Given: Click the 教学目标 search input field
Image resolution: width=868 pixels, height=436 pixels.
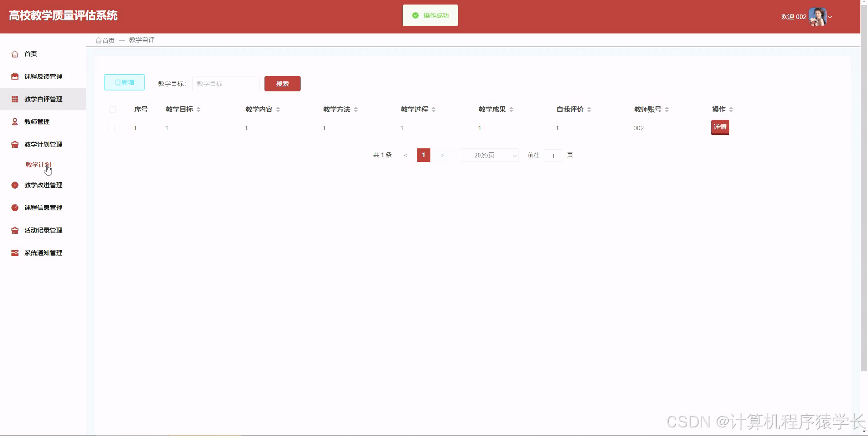Looking at the screenshot, I should click(226, 84).
